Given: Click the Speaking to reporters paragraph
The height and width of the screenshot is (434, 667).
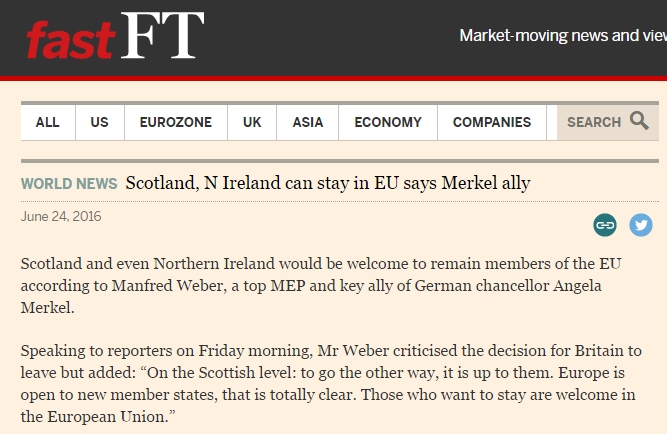Looking at the screenshot, I should point(331,383).
